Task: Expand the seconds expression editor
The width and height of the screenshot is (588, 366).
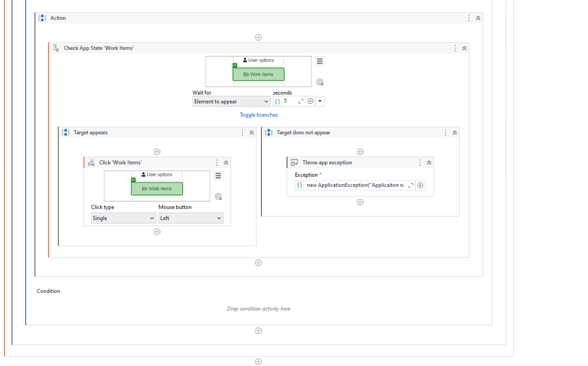Action: coord(301,101)
